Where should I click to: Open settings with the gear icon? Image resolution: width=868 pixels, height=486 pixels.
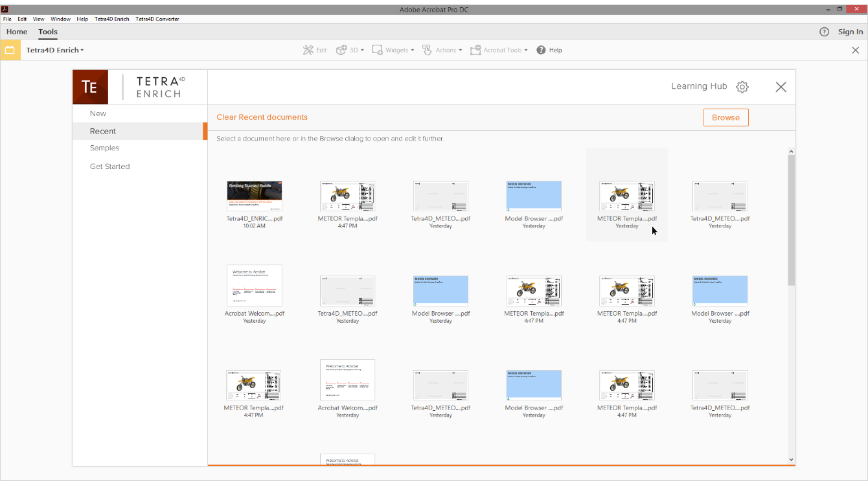pos(742,87)
